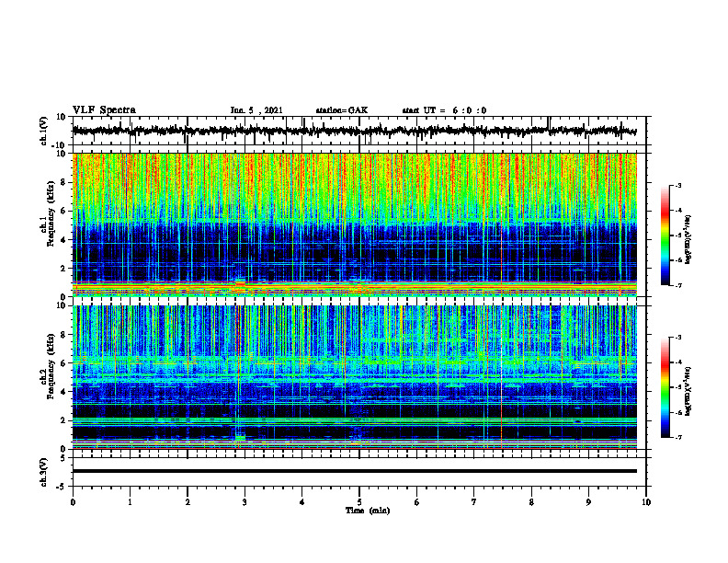Click the "-3" value on ch.1 colorbar
The image size is (728, 563).
(x=678, y=185)
